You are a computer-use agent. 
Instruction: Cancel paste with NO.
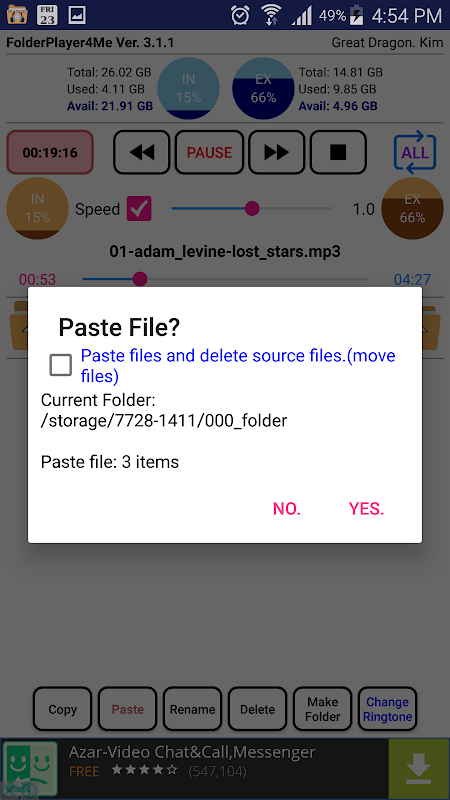click(x=287, y=509)
